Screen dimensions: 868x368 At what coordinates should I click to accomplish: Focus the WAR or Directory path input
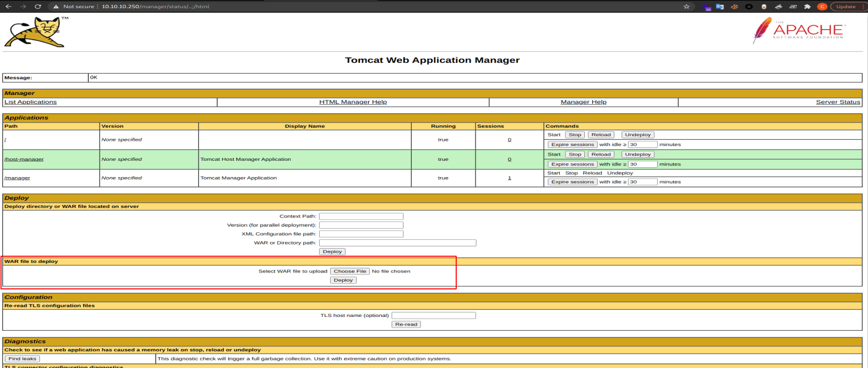[398, 243]
